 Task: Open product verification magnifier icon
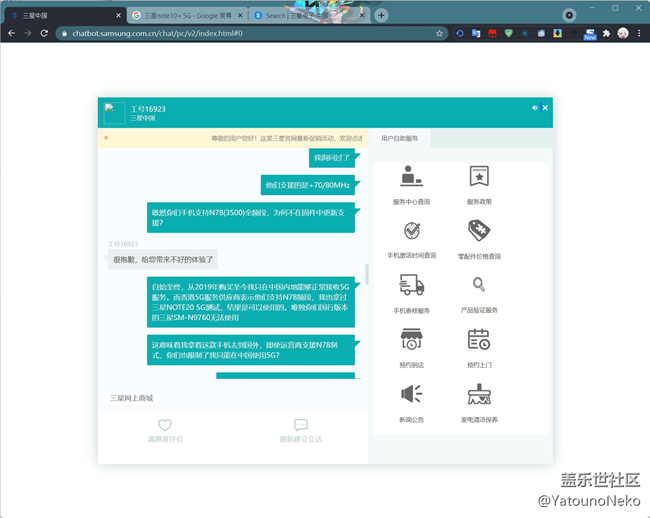pyautogui.click(x=479, y=284)
